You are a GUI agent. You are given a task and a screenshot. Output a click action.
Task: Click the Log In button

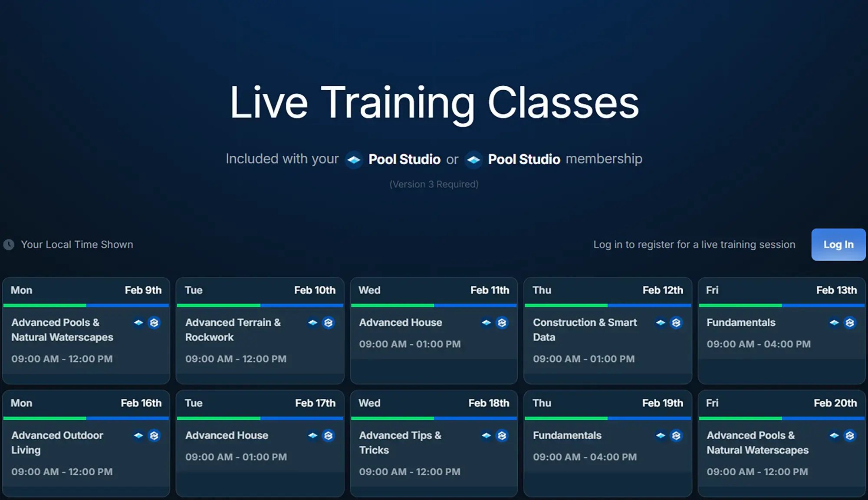tap(838, 245)
